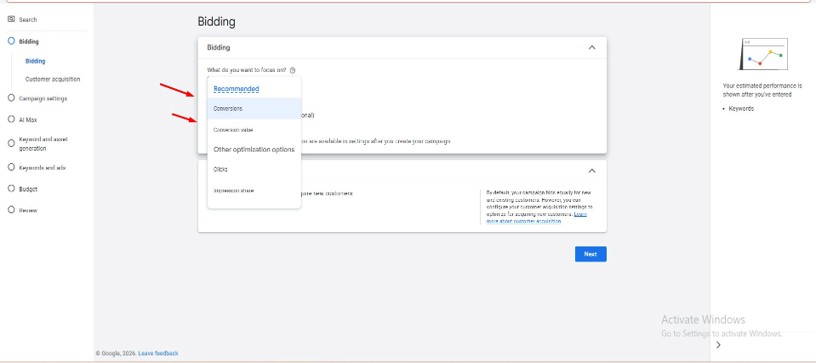
Task: Click the Keywords bullet in performance panel
Action: [x=741, y=109]
